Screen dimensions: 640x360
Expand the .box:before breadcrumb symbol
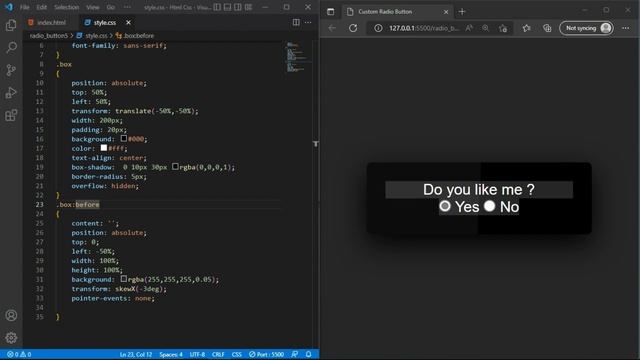135,36
